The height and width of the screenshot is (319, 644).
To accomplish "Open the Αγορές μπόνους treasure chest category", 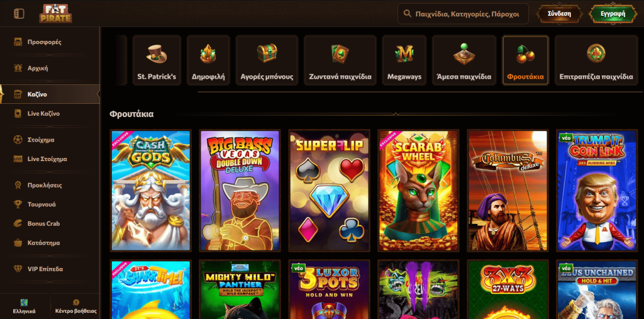I will tap(267, 60).
